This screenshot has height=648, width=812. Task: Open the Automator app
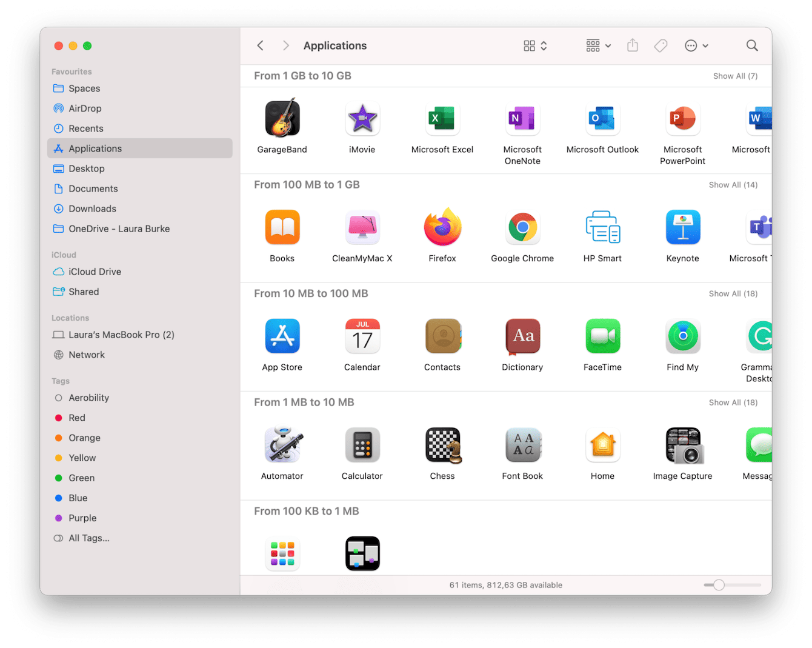(x=282, y=445)
